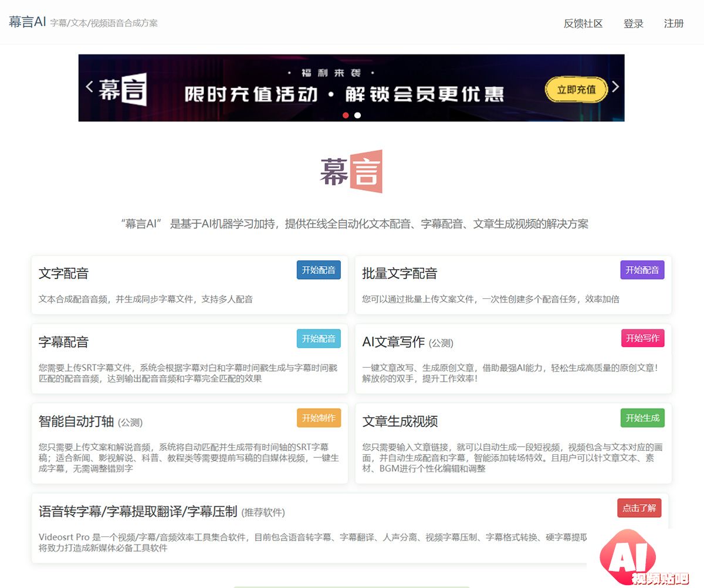Click the 幕言AI site title
This screenshot has height=588, width=704.
[x=27, y=22]
